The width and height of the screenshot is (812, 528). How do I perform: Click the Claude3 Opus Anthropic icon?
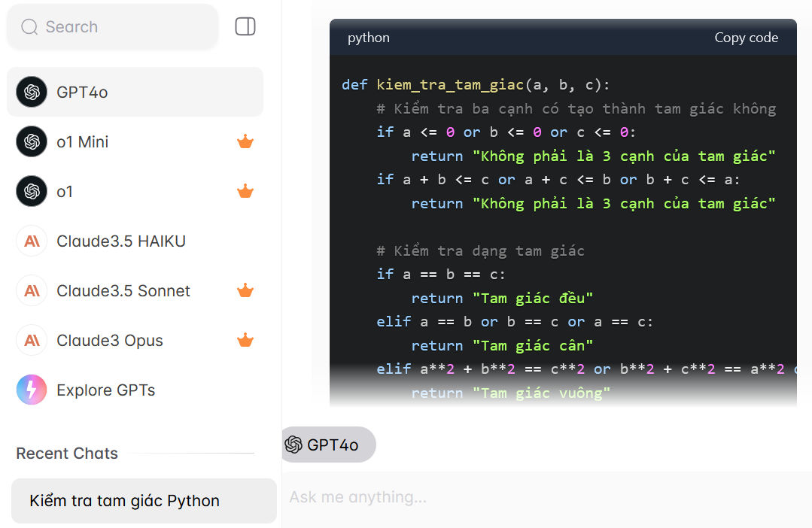click(32, 341)
